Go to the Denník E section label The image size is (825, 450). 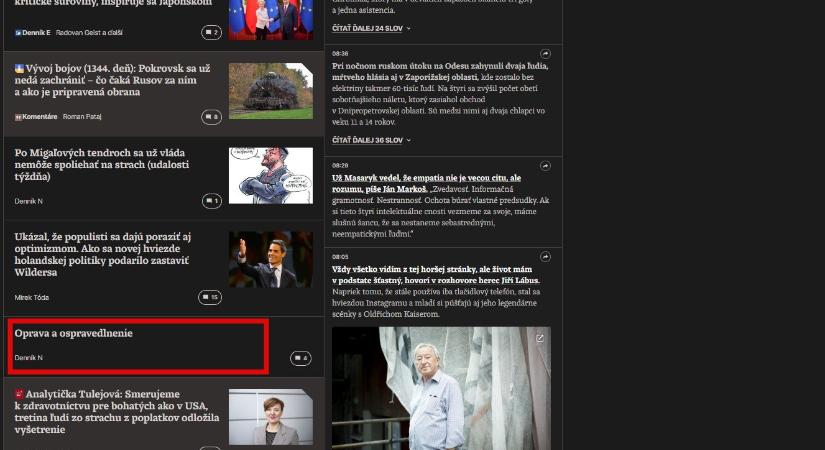tap(36, 33)
